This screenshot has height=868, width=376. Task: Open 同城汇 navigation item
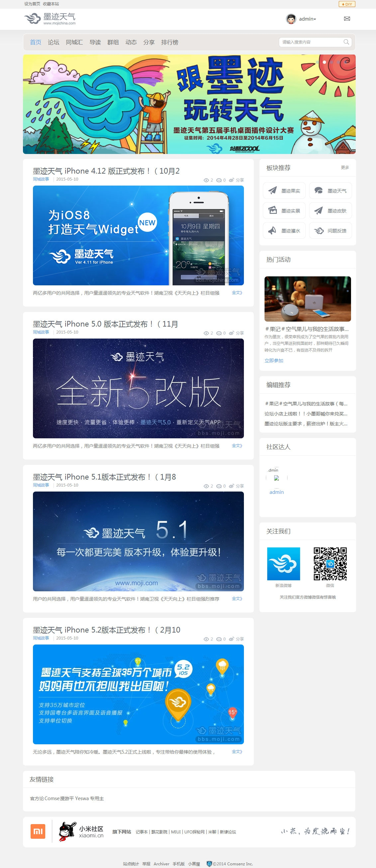74,42
